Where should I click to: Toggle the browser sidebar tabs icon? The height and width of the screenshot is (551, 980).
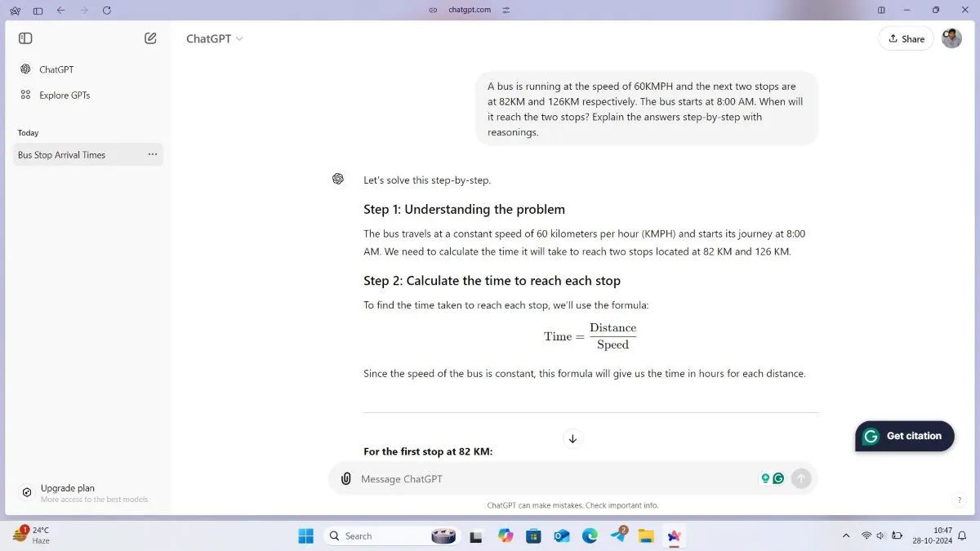[x=38, y=10]
